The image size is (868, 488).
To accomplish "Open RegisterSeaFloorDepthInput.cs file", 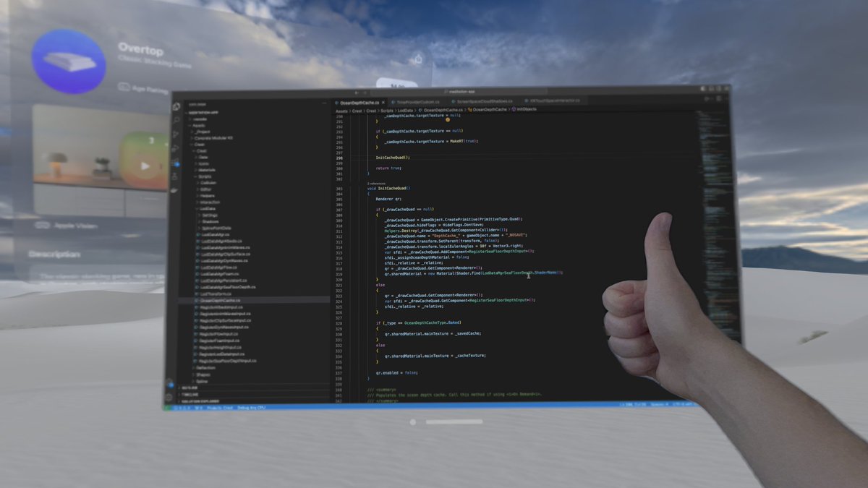I will pyautogui.click(x=226, y=361).
